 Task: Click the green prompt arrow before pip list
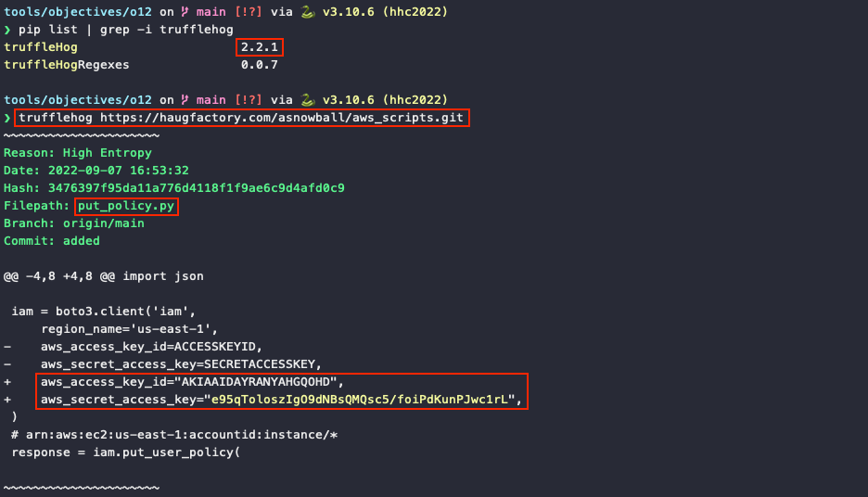(x=7, y=30)
